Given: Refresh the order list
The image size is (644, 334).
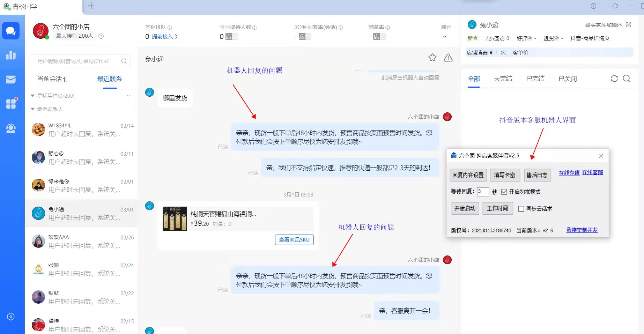Looking at the screenshot, I should click(614, 79).
